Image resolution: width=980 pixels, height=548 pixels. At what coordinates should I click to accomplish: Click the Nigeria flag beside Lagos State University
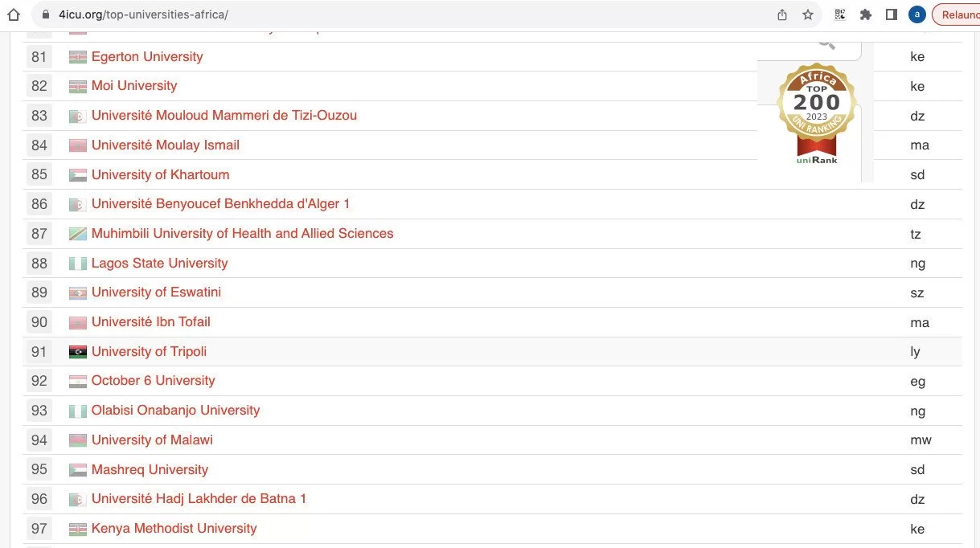coord(78,264)
